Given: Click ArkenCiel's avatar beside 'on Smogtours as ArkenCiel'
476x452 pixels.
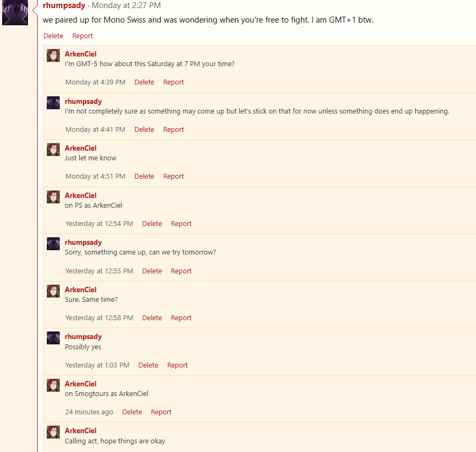Looking at the screenshot, I should [x=53, y=385].
